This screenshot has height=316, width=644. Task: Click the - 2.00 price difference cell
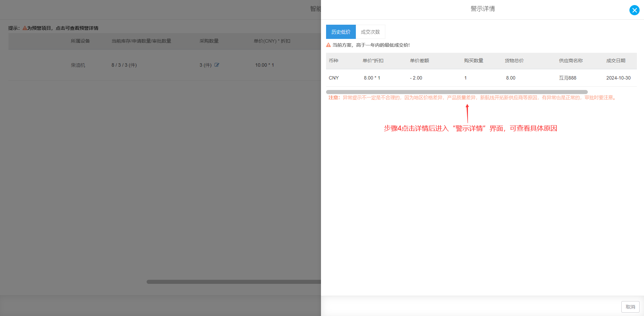click(416, 78)
